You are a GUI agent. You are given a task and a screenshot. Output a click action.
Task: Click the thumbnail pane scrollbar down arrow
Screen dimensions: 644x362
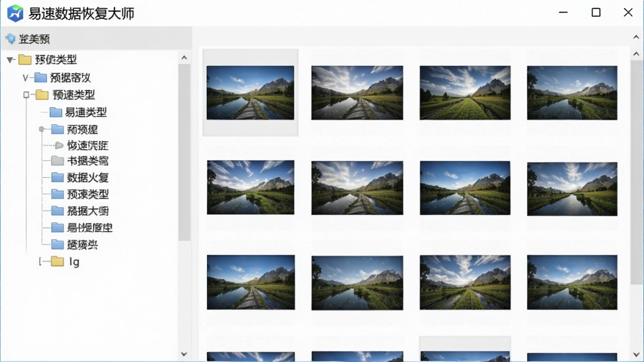pos(636,354)
